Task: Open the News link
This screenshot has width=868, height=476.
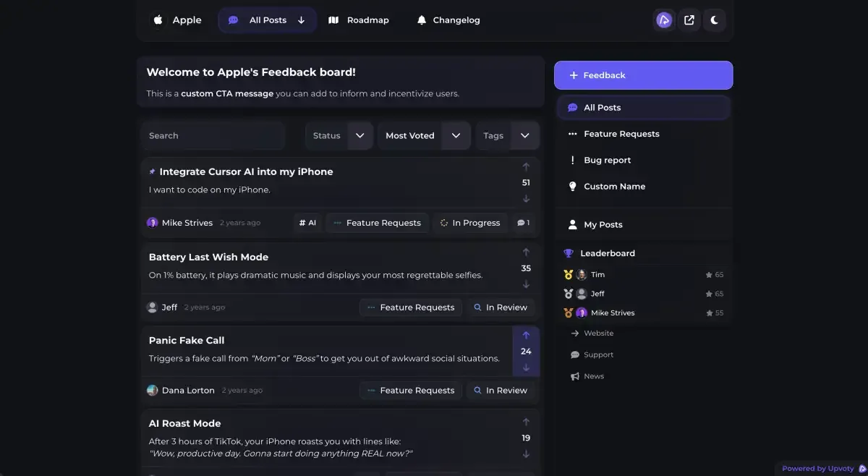Action: pyautogui.click(x=587, y=376)
